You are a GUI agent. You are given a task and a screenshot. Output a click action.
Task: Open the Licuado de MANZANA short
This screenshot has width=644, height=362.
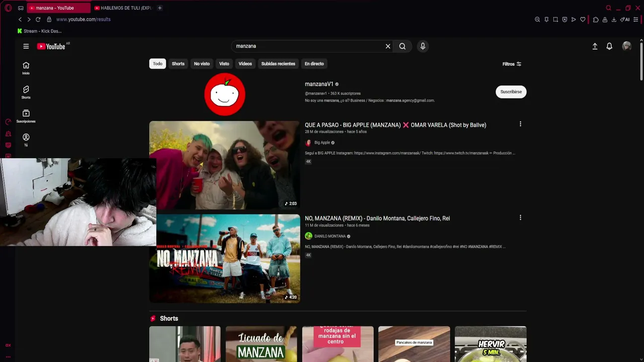pyautogui.click(x=261, y=344)
